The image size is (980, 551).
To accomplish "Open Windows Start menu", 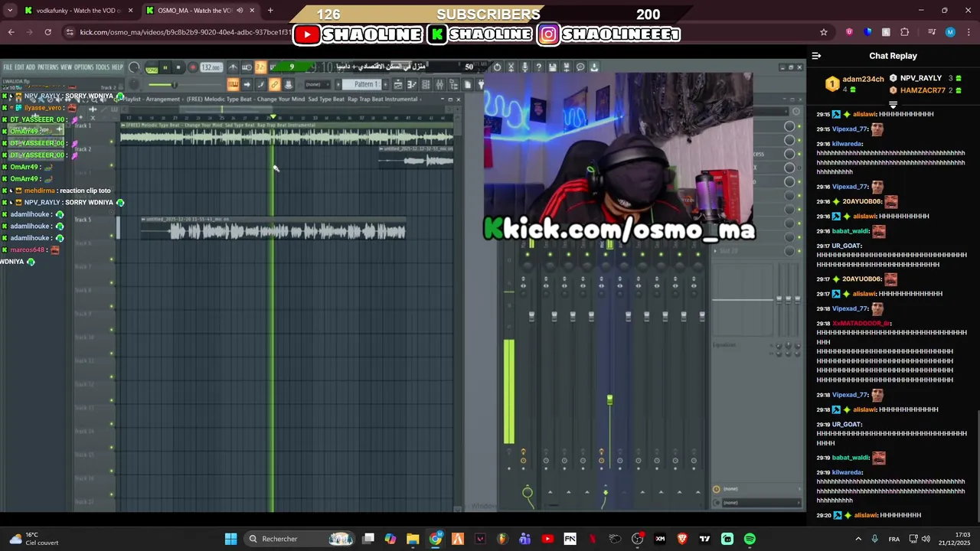I will coord(230,539).
